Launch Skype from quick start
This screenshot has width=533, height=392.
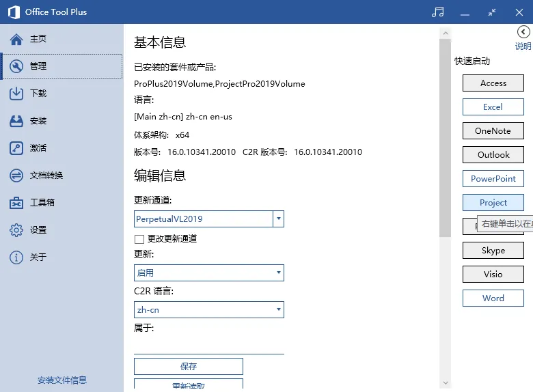coord(493,251)
